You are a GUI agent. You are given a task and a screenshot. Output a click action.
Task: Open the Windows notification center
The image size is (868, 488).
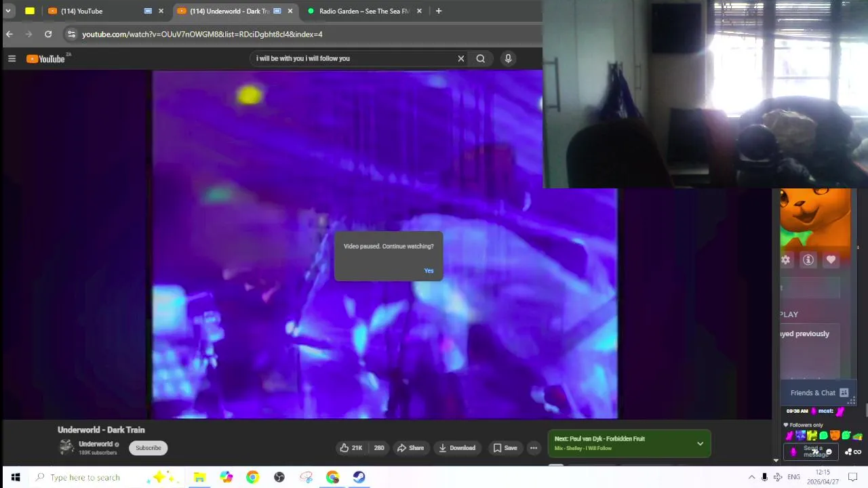[853, 477]
